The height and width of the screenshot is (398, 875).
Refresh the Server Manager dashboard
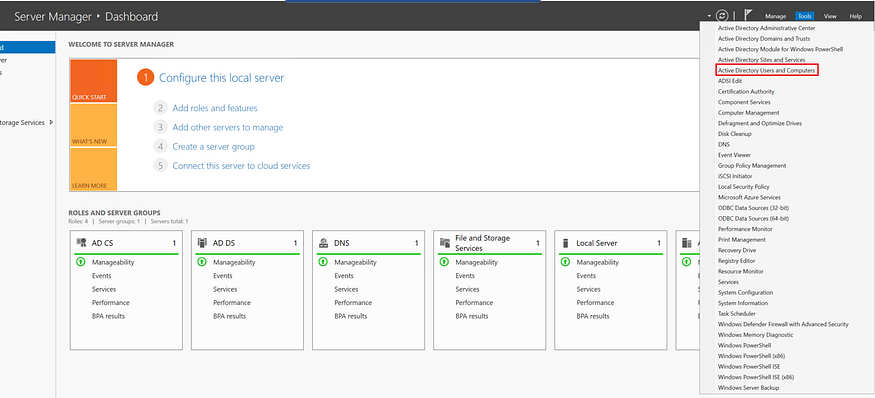tap(722, 16)
